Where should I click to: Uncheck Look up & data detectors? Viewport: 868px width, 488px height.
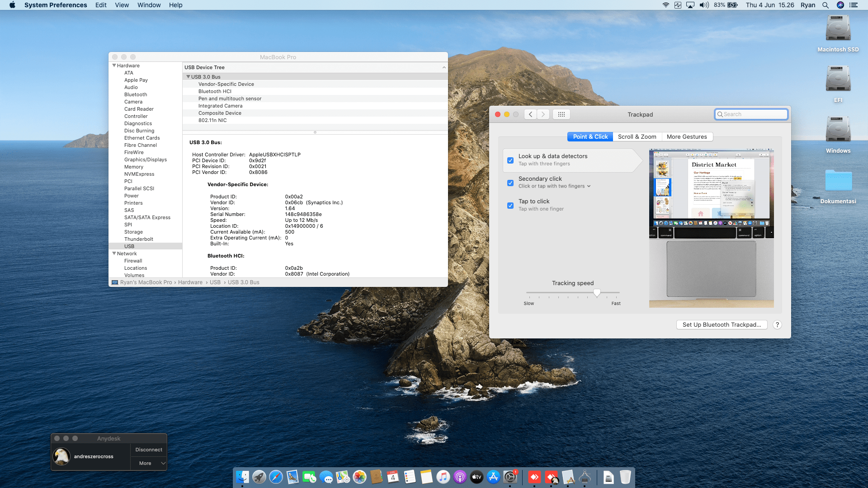click(x=510, y=160)
